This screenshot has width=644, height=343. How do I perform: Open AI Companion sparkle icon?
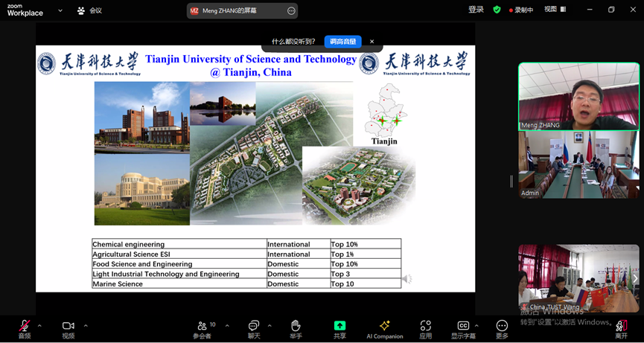(x=384, y=326)
